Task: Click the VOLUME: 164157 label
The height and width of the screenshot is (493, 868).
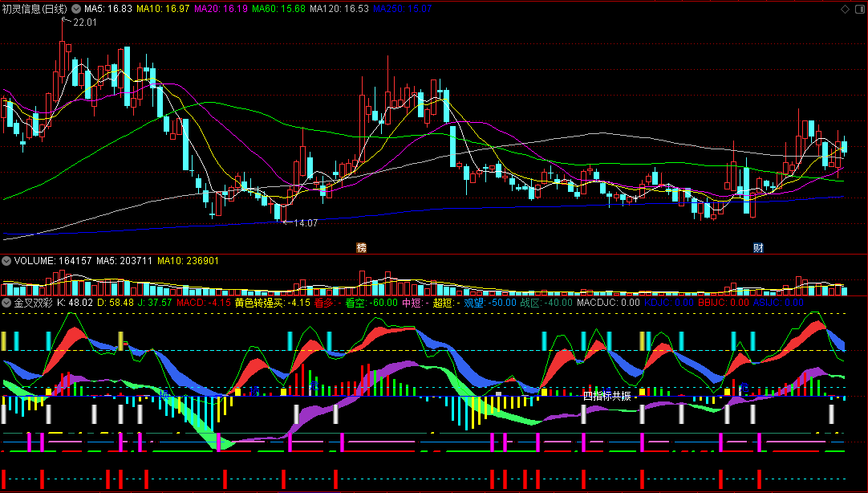Action: tap(53, 261)
